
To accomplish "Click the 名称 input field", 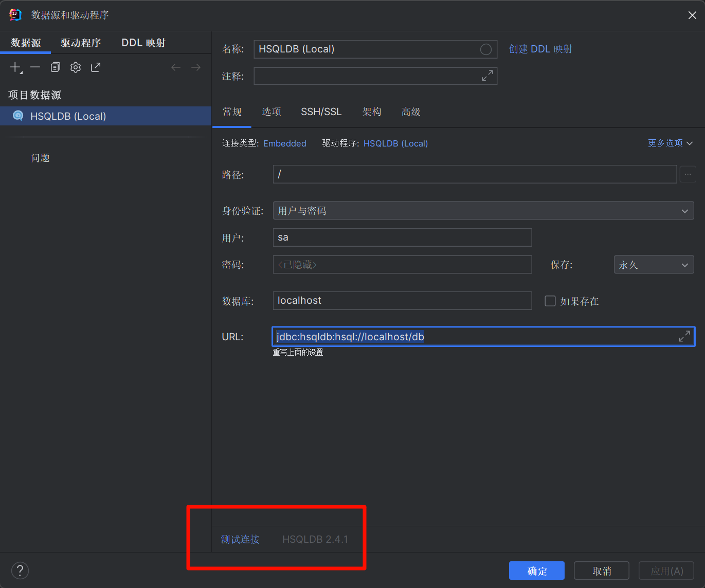I will [x=375, y=49].
